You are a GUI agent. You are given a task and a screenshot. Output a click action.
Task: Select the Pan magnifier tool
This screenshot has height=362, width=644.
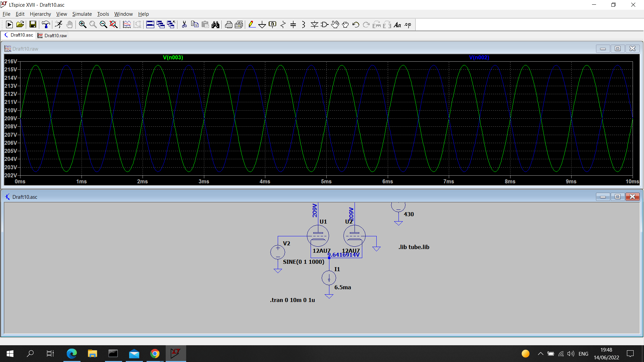coord(93,24)
